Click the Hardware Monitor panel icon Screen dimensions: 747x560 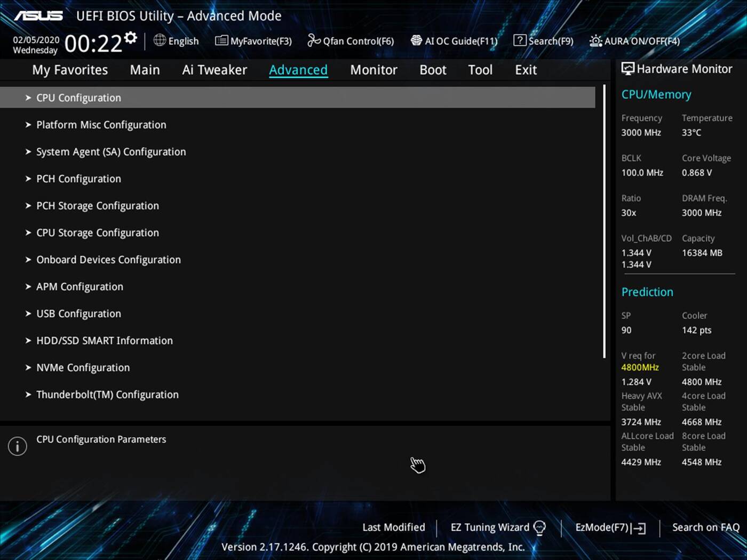[x=627, y=68]
